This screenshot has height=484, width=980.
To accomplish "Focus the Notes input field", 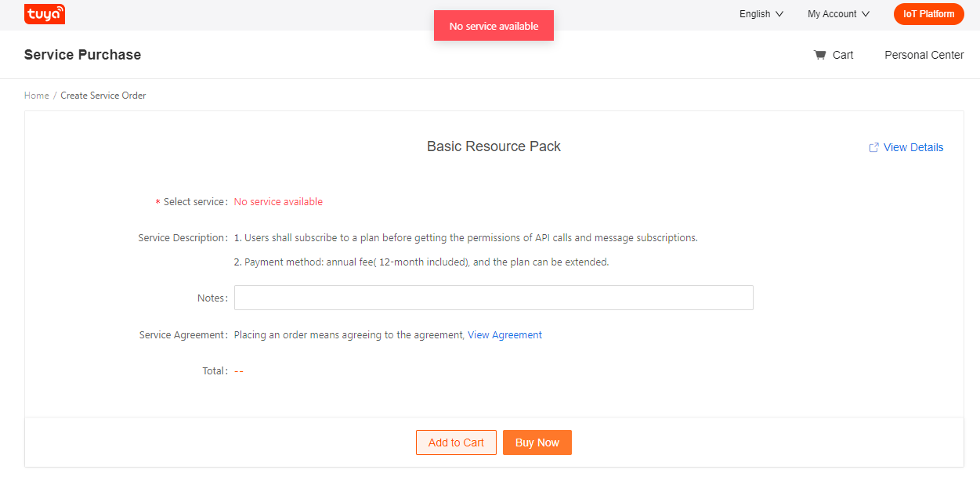I will (x=494, y=298).
